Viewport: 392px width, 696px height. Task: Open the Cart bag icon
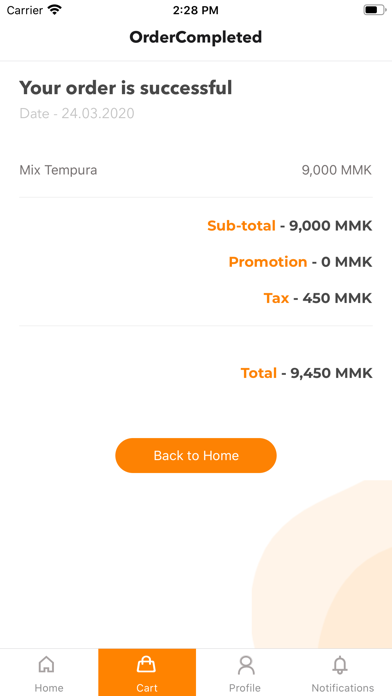[147, 664]
